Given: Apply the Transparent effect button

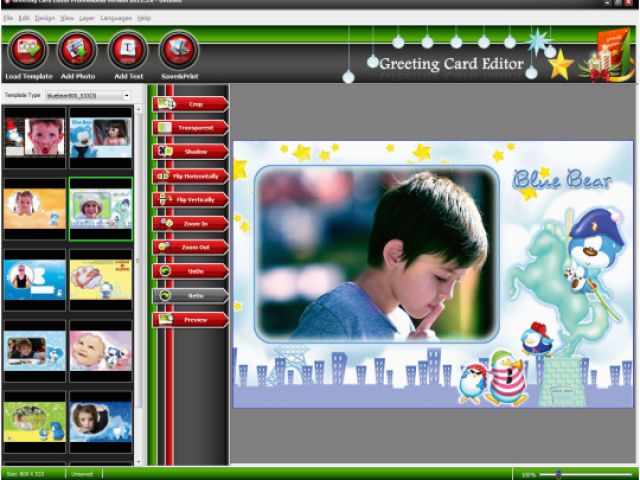Looking at the screenshot, I should pos(190,128).
